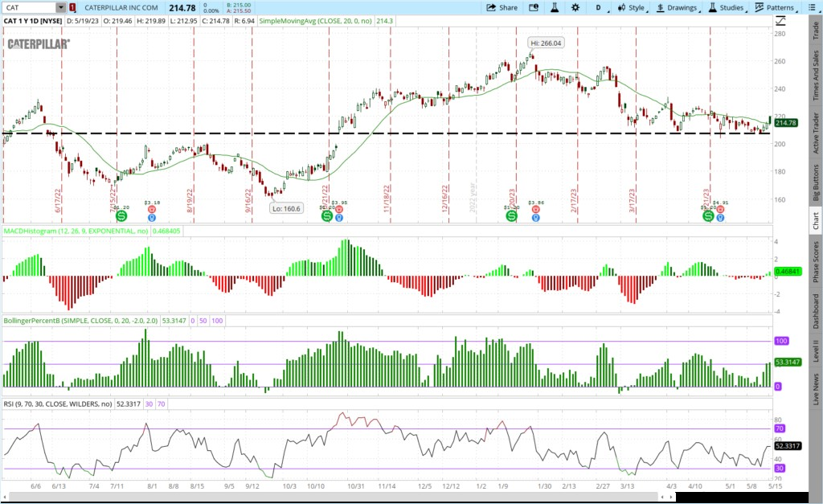The image size is (823, 504).
Task: Click the green dividend icon near 4/21/23
Action: [708, 215]
